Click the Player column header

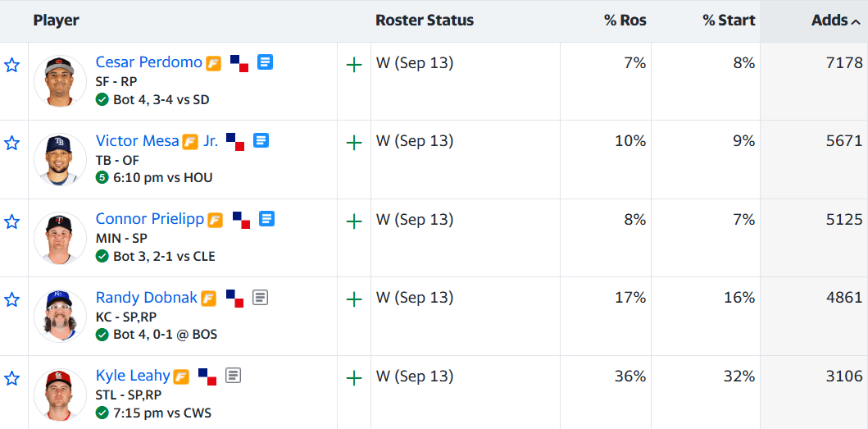click(x=56, y=21)
